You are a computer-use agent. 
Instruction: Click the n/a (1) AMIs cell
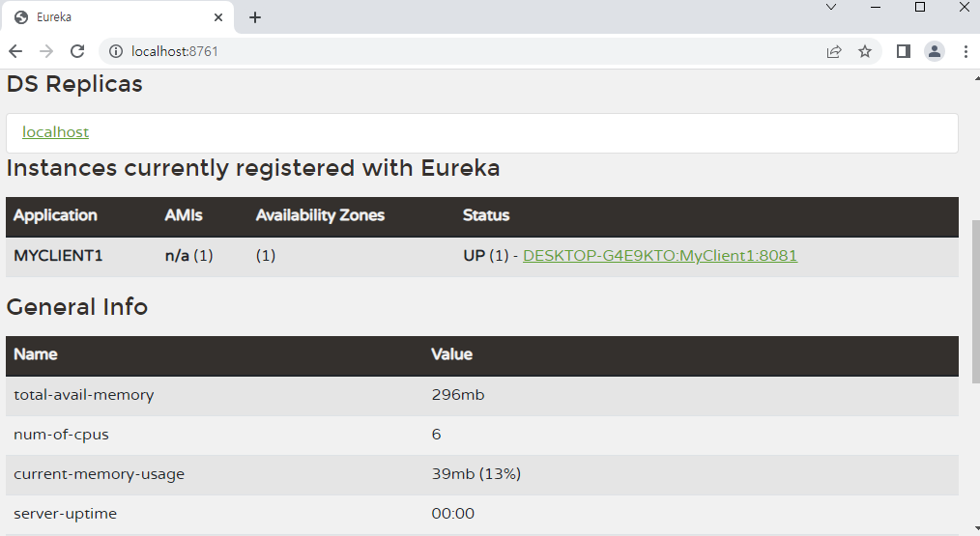[x=188, y=256]
